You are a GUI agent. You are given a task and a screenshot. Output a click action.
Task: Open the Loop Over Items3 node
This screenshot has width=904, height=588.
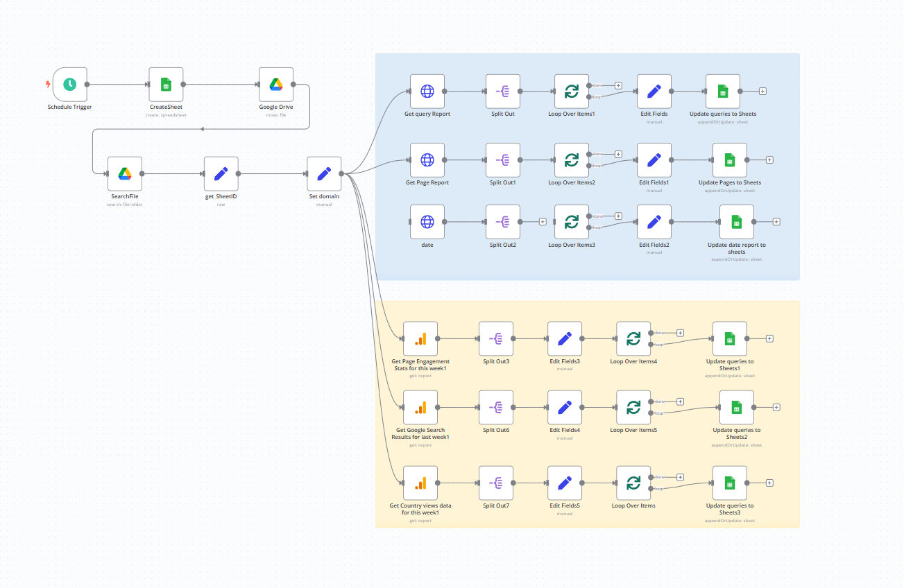(571, 222)
